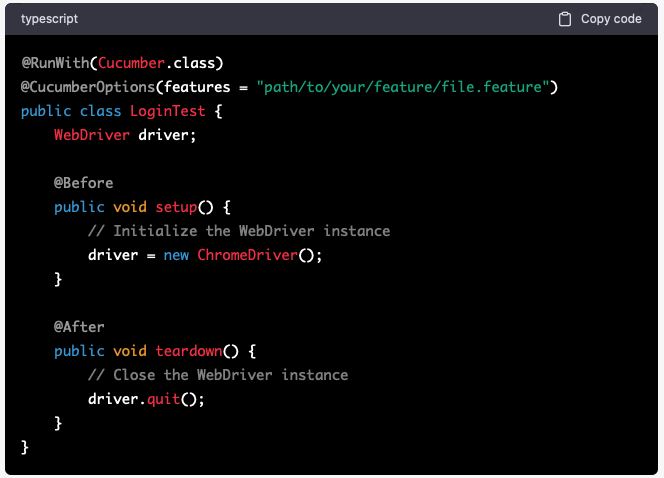
Task: Click the final closing brace of class
Action: tap(25, 446)
